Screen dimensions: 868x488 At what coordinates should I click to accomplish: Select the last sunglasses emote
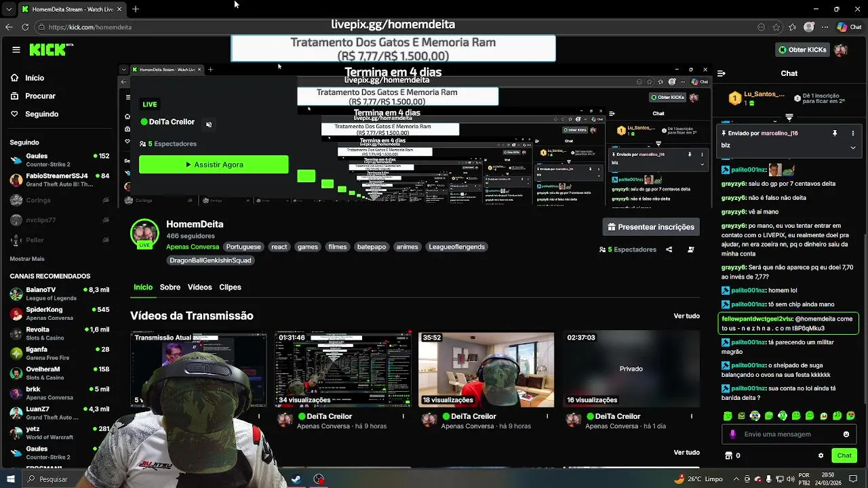pyautogui.click(x=851, y=416)
